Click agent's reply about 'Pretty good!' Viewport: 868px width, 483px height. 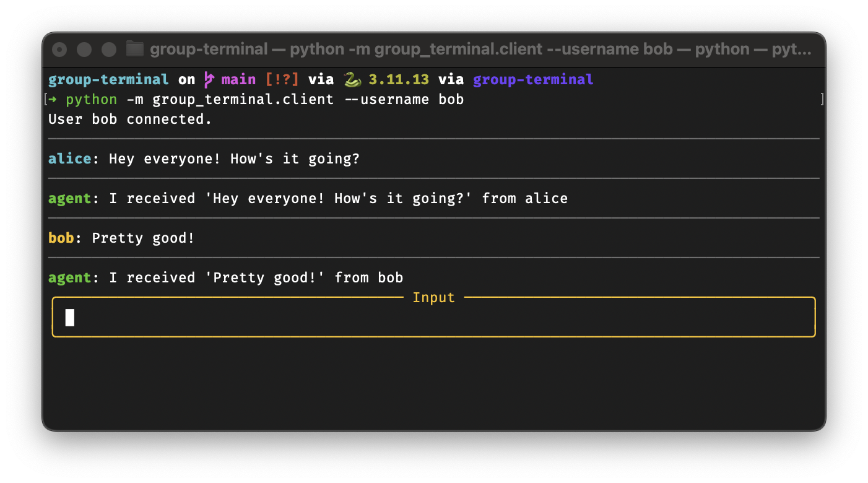256,278
